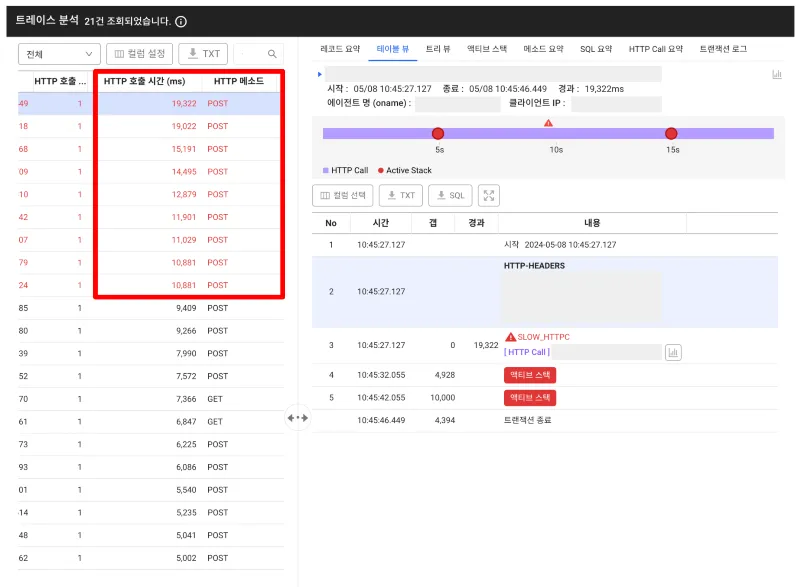The image size is (800, 587).
Task: Click the 트랜잭션 종료 row
Action: tap(545, 420)
